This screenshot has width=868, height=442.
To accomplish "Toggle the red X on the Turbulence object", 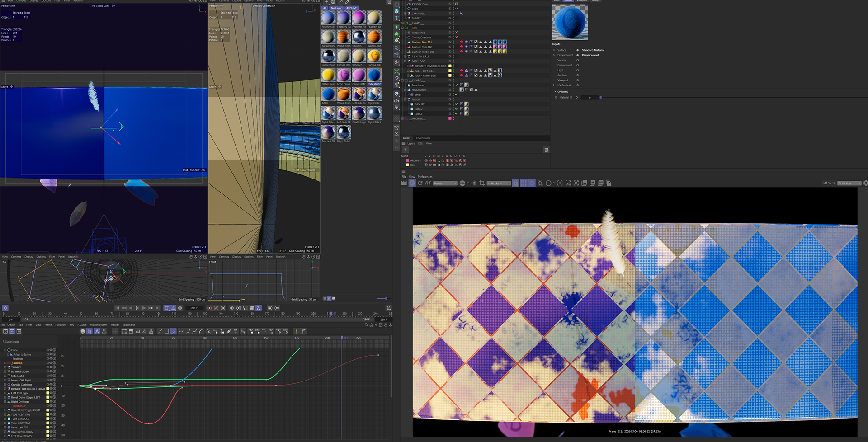I will [x=457, y=33].
